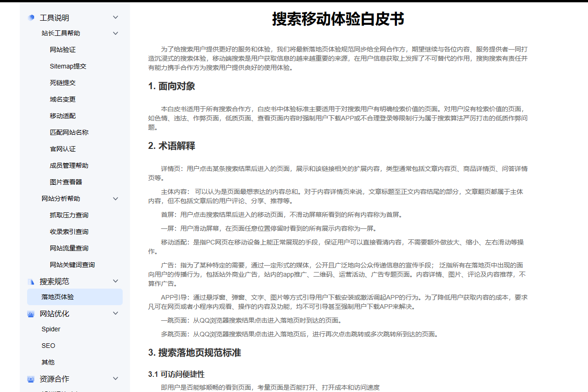Open 网站关键词查询 help page
This screenshot has height=392, width=588.
tap(73, 265)
